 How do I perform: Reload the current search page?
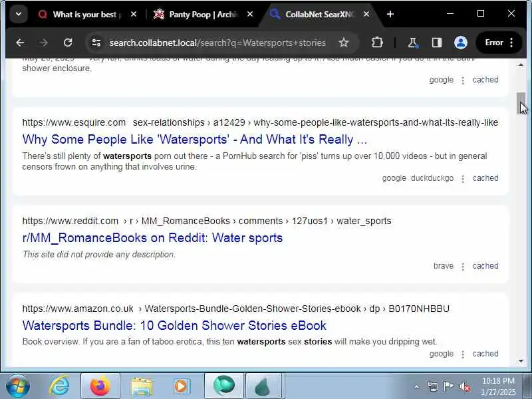point(68,43)
